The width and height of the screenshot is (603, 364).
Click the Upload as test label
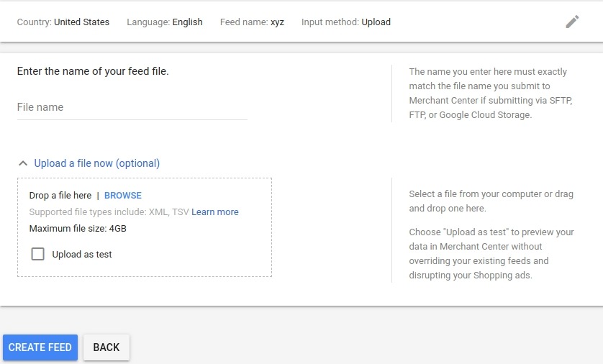pyautogui.click(x=82, y=255)
